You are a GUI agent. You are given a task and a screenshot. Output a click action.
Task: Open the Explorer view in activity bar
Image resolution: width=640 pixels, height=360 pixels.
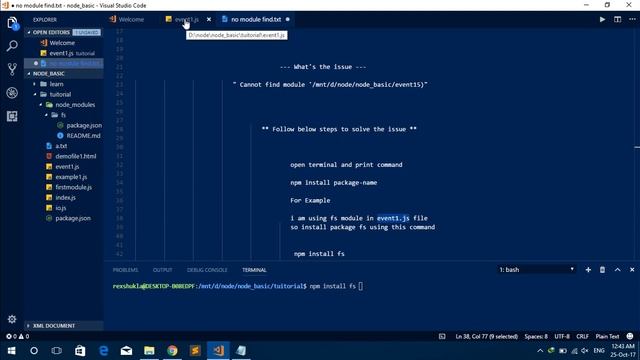[x=12, y=22]
